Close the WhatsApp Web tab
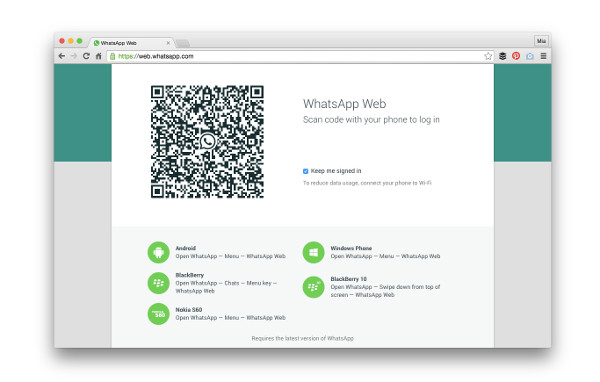 pyautogui.click(x=168, y=43)
